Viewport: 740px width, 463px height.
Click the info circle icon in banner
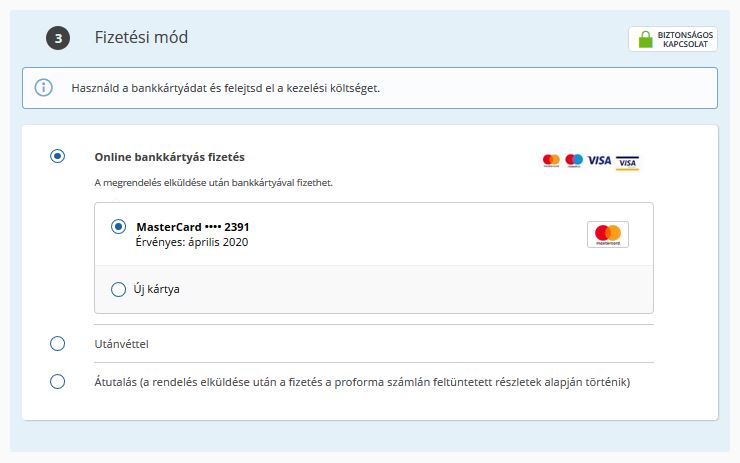tap(43, 87)
